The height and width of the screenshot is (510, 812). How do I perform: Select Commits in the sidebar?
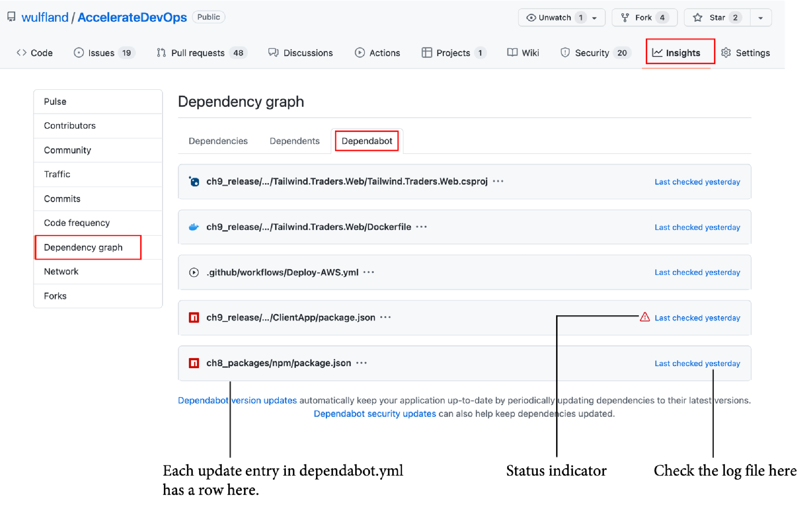(98, 198)
